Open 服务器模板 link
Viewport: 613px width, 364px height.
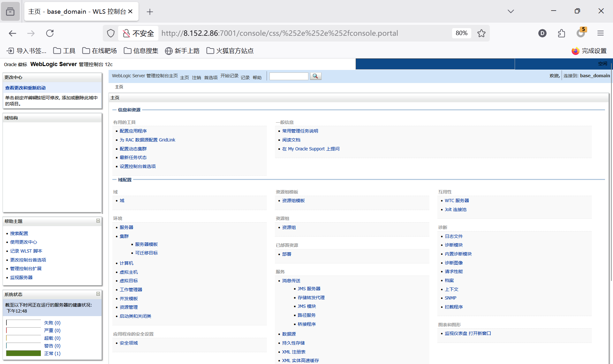click(x=146, y=244)
